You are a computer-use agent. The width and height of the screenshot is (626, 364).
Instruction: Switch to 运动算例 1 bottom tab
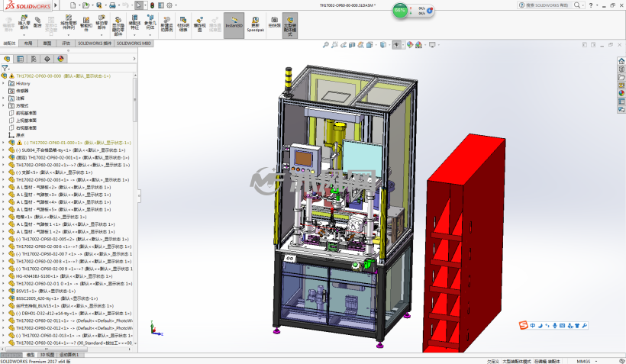[69, 355]
